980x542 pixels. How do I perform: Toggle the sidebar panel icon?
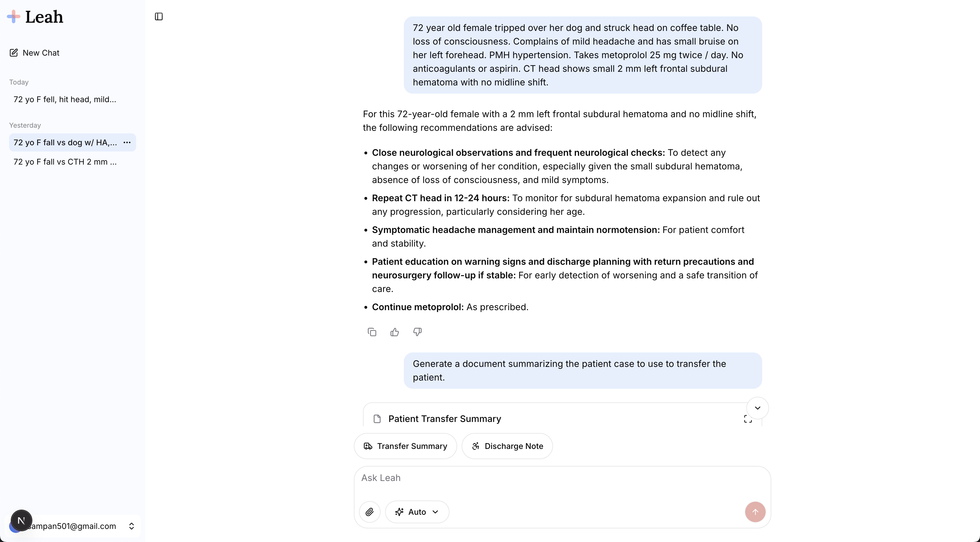pos(159,16)
